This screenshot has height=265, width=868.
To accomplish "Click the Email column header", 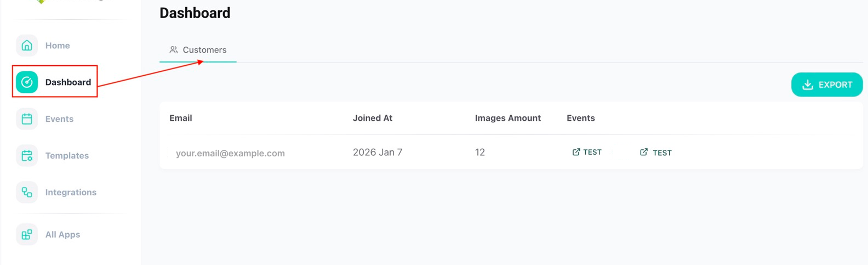I will click(x=180, y=118).
